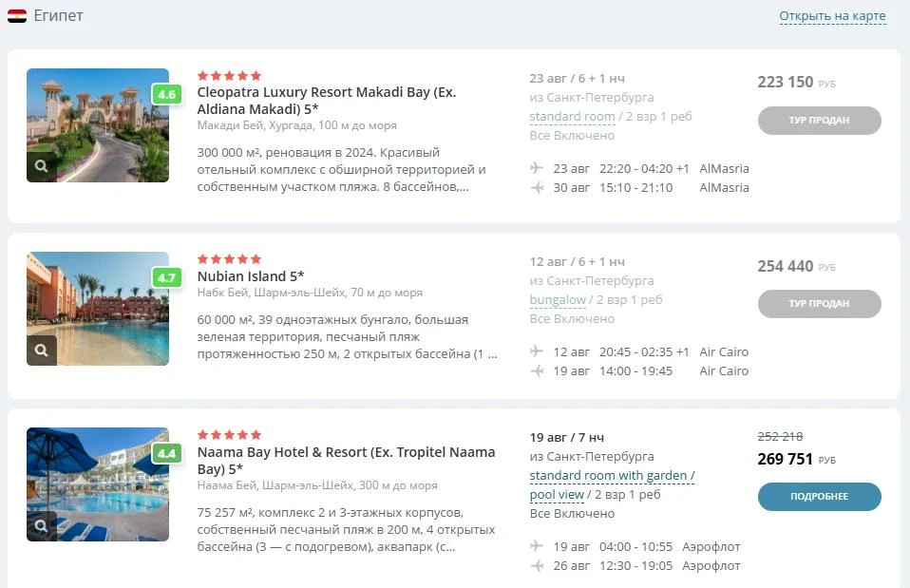Click magnifier icon on Cleopatra Luxury Resort photo

pyautogui.click(x=41, y=166)
